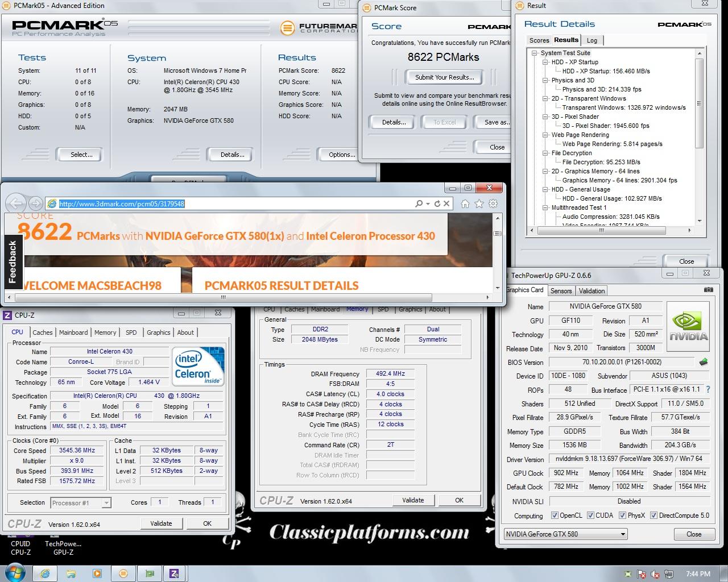Toggle the CUDA checkbox in GPU-Z
Screen dimensions: 728x582
tap(590, 516)
